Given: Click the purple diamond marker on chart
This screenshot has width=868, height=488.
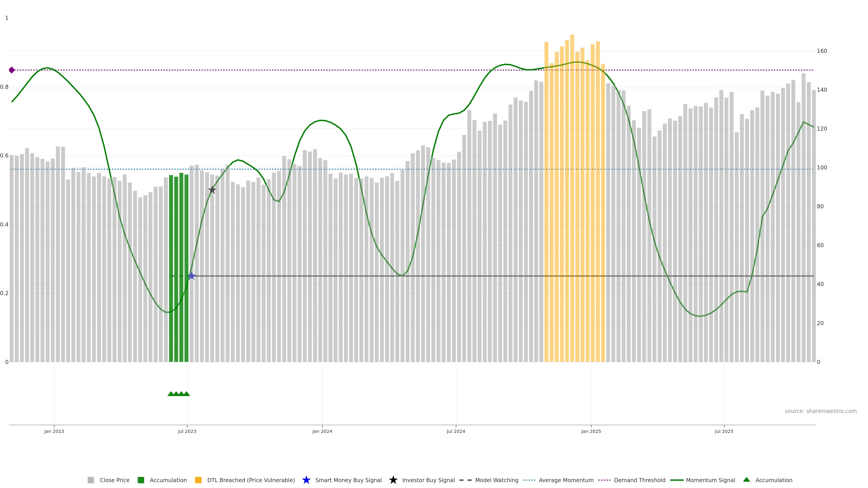Looking at the screenshot, I should (x=12, y=70).
